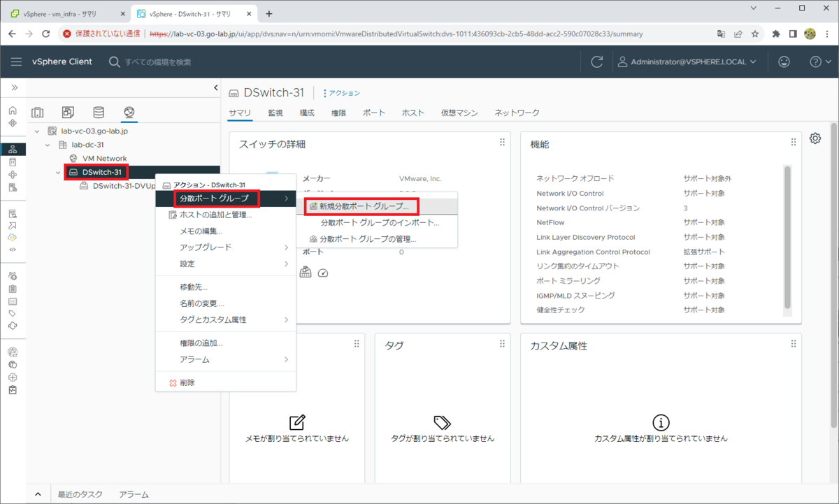Switch to 監視 tab
The width and height of the screenshot is (839, 504).
tap(275, 113)
